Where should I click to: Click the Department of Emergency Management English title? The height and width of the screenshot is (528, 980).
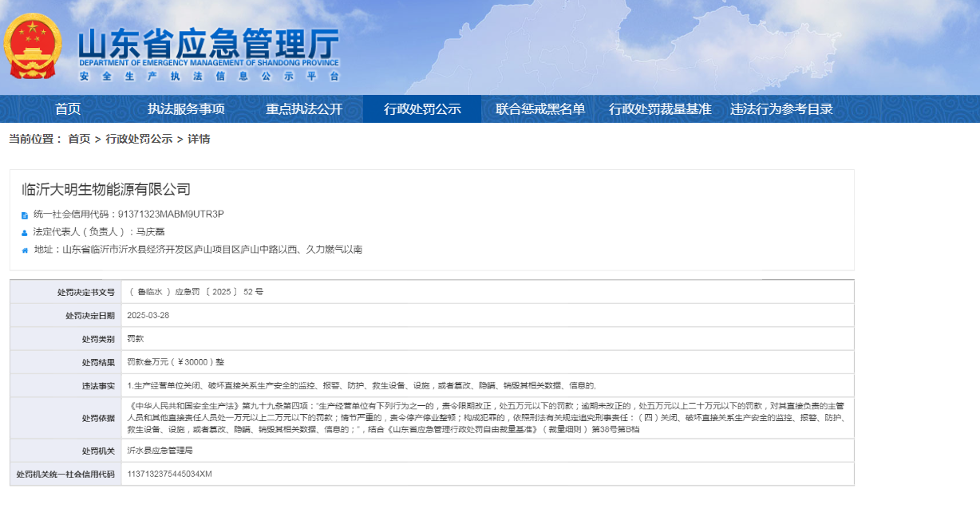click(x=209, y=63)
